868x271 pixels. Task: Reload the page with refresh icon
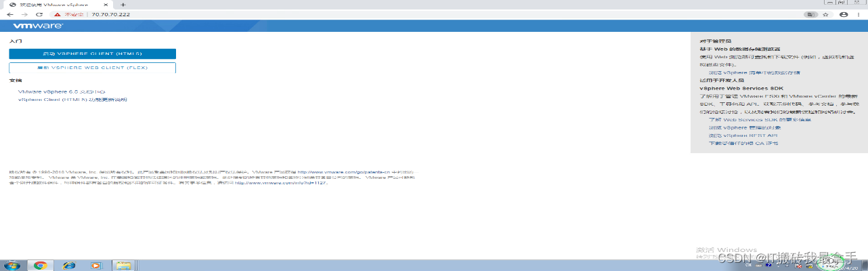tap(39, 14)
